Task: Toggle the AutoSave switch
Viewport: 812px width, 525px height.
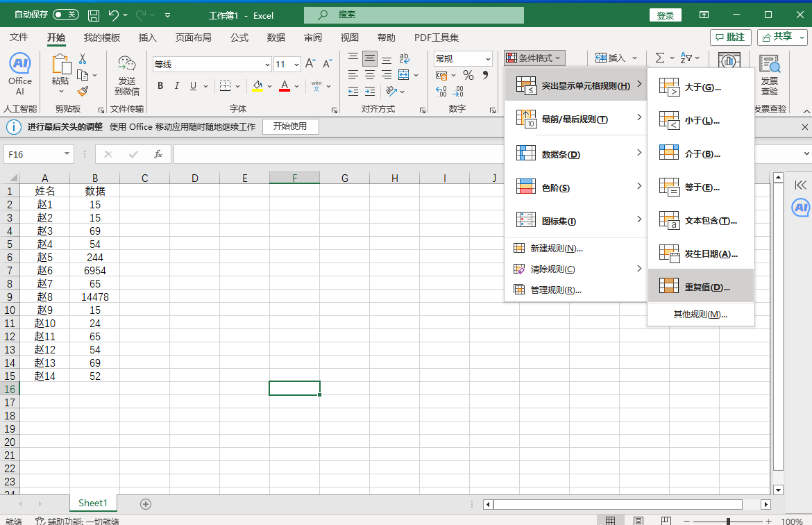Action: pyautogui.click(x=66, y=15)
